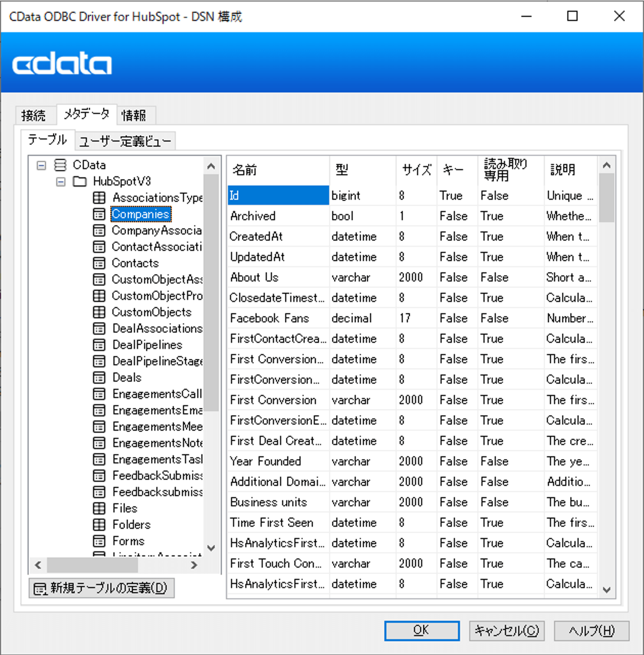Click the Contacts table icon

(x=99, y=263)
